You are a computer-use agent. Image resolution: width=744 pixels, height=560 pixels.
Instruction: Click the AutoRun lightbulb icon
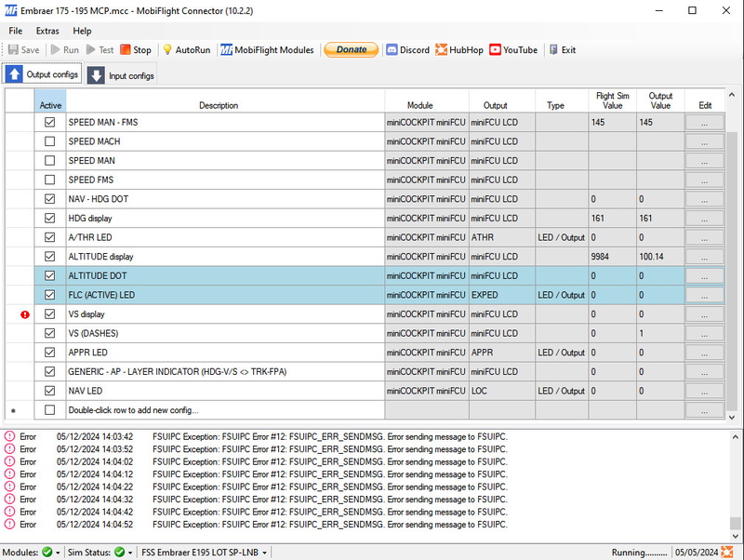(x=167, y=50)
